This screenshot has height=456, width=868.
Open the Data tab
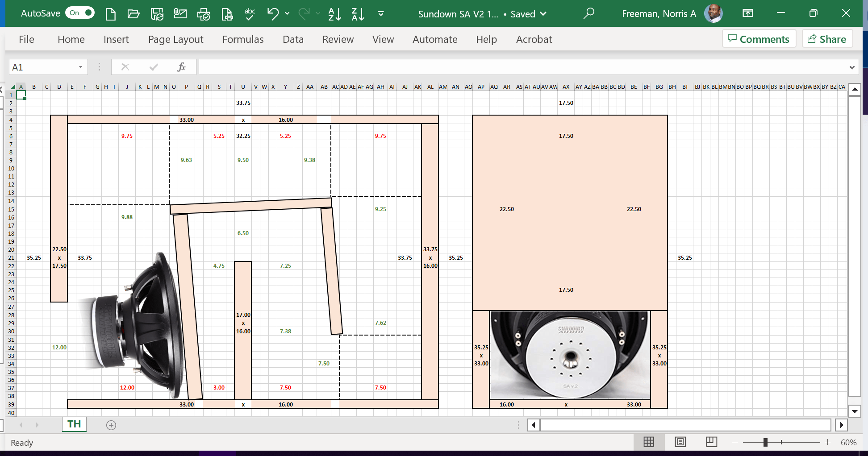coord(293,39)
